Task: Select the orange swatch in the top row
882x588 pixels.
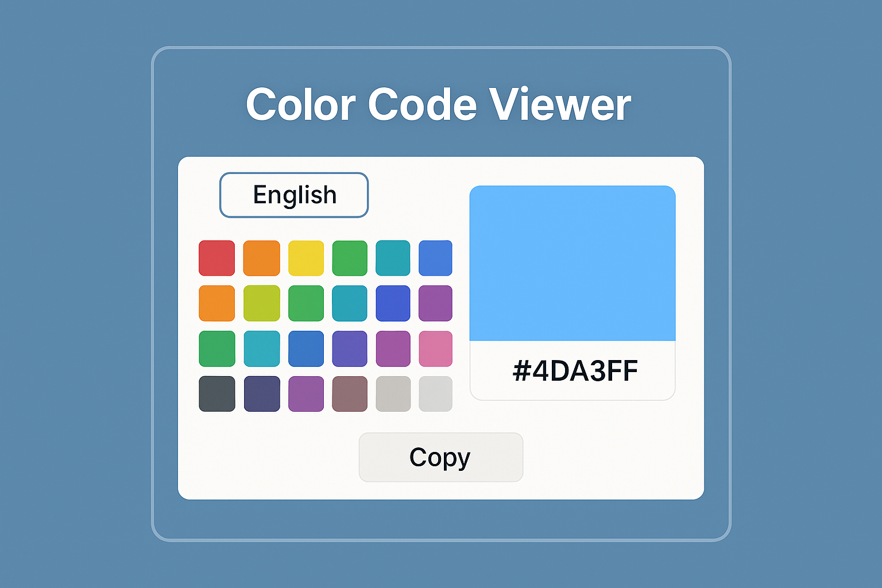Action: click(x=261, y=258)
